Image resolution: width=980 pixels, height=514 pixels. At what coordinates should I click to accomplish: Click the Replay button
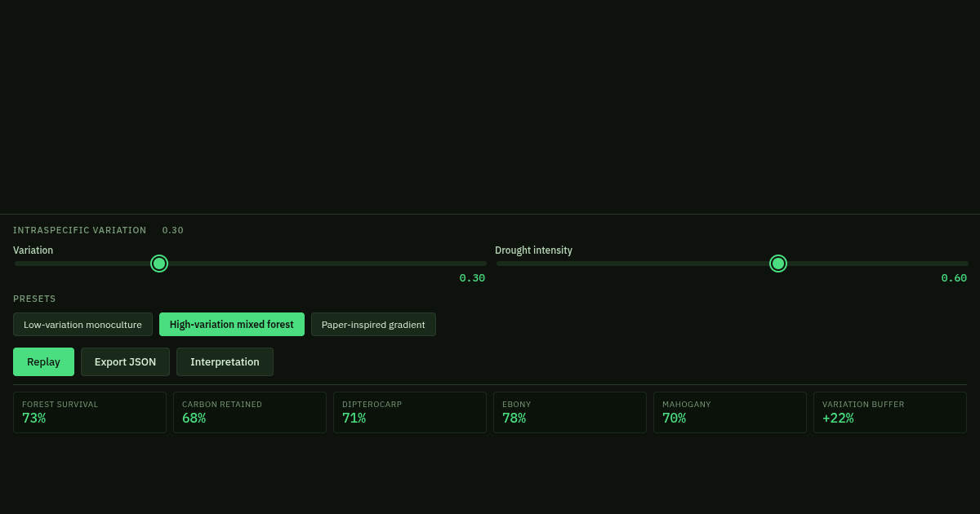[x=43, y=362]
